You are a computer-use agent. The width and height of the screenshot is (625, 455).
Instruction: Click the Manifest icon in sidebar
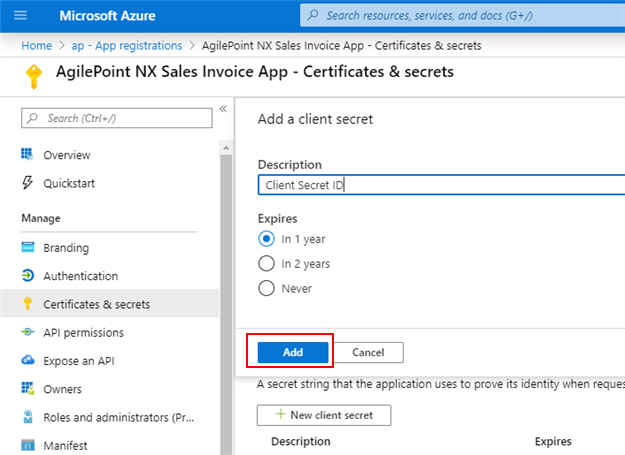28,445
